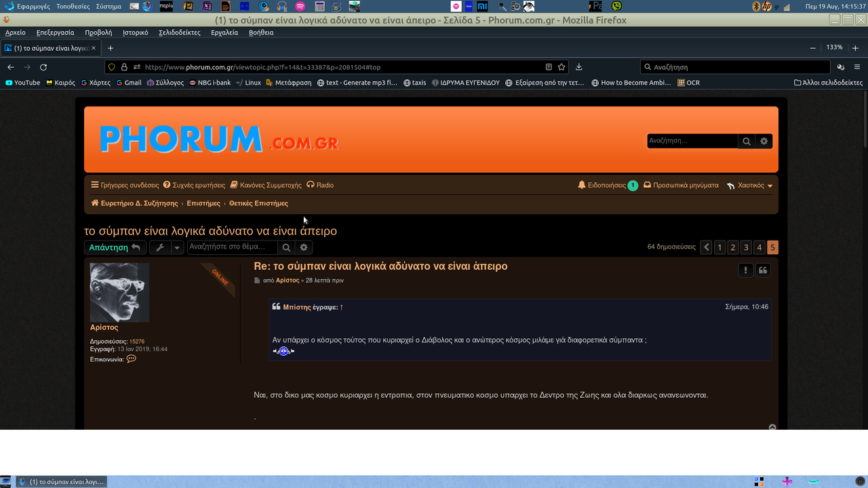Image resolution: width=868 pixels, height=488 pixels.
Task: Open the Radio link
Action: (320, 185)
